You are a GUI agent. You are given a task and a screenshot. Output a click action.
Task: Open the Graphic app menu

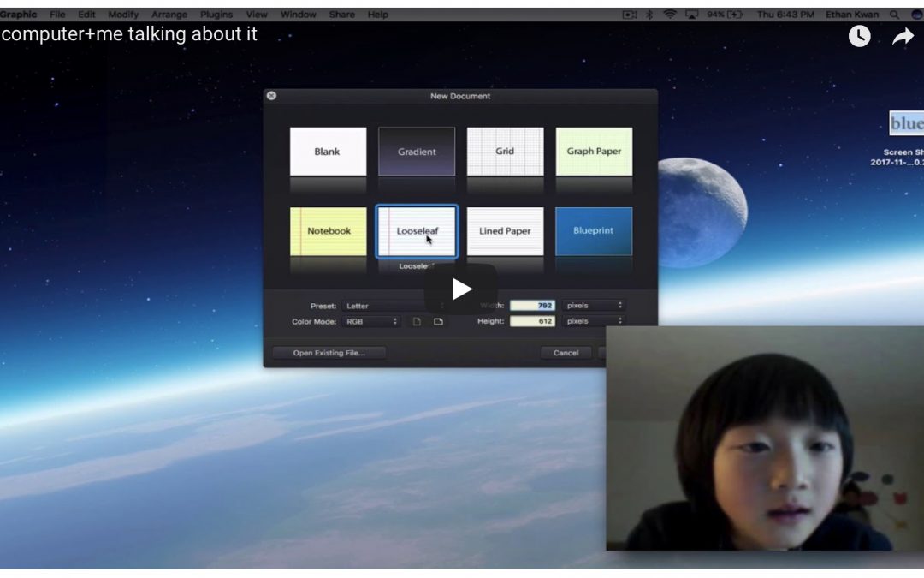tap(18, 15)
